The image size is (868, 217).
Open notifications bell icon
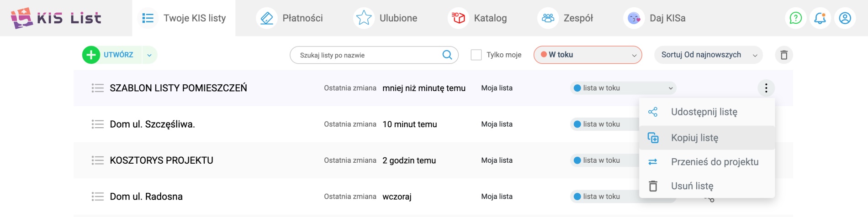coord(820,18)
